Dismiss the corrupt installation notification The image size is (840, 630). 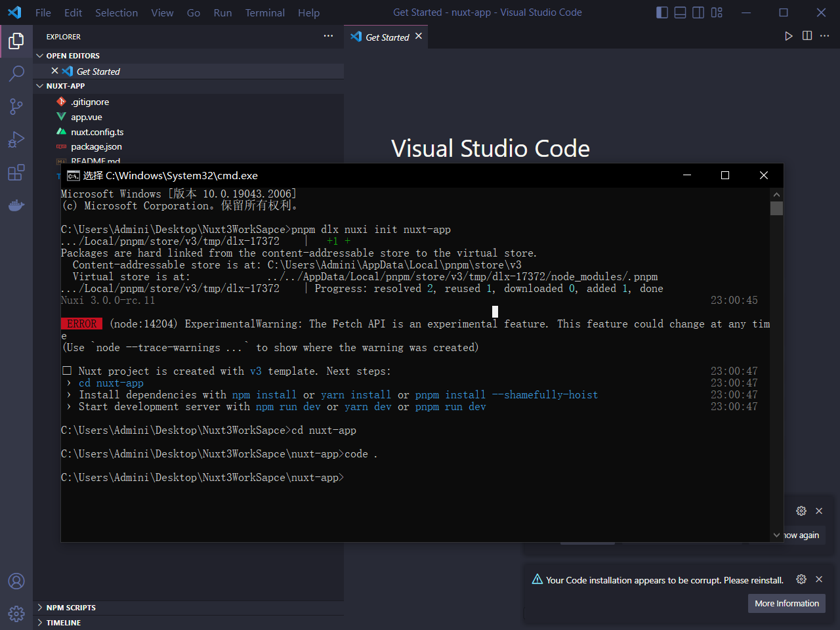pos(819,579)
